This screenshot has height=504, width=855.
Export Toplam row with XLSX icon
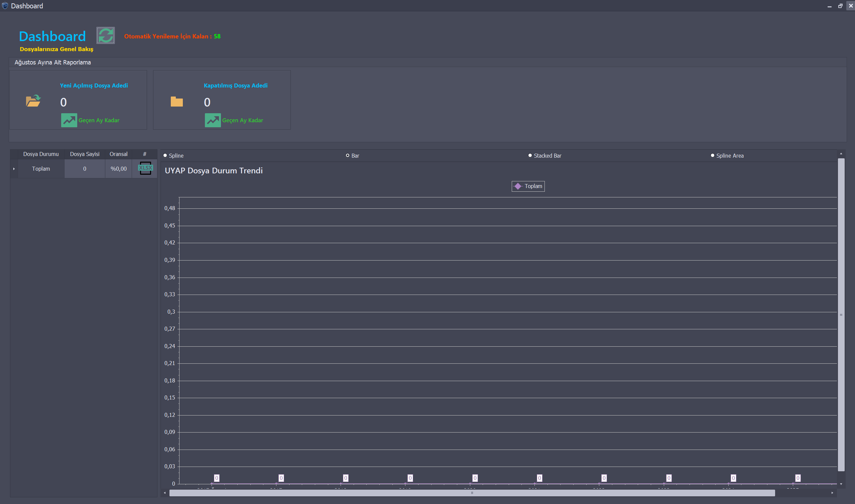[x=145, y=168]
